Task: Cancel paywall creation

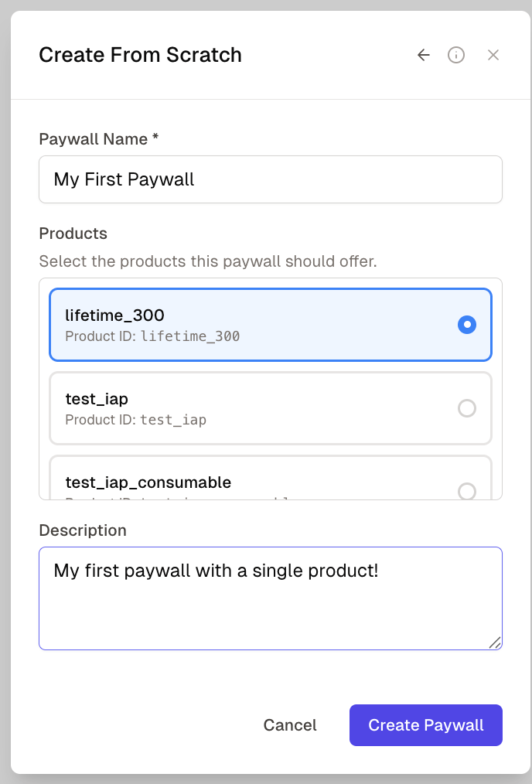Action: (x=290, y=725)
